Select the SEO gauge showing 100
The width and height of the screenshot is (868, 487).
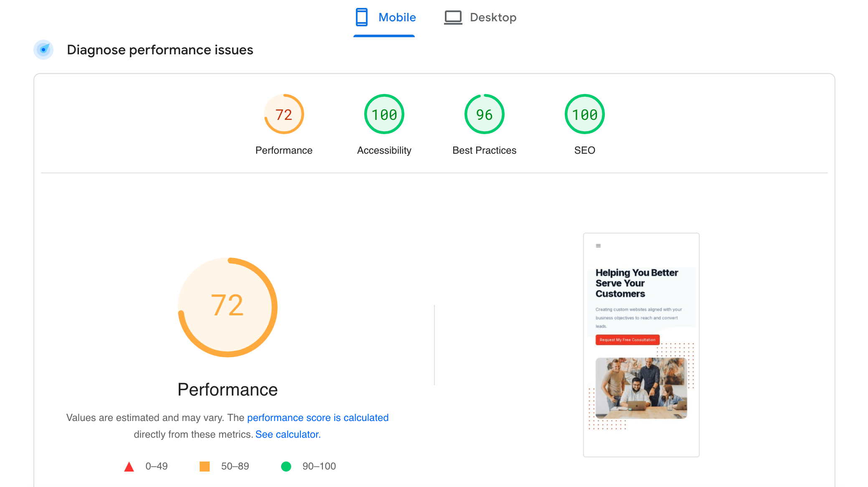584,114
